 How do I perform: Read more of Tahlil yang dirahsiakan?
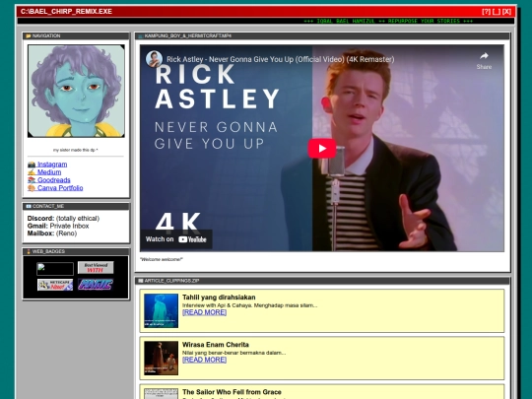click(204, 312)
